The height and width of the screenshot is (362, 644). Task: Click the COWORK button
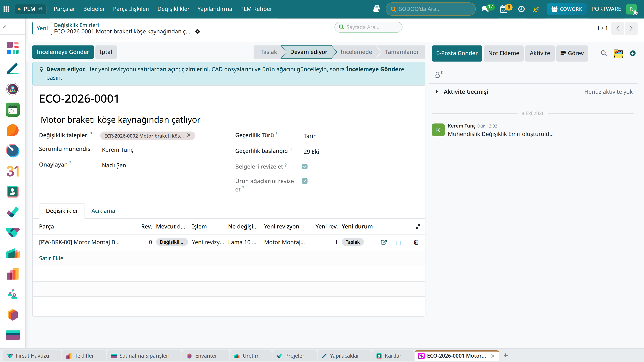[567, 9]
